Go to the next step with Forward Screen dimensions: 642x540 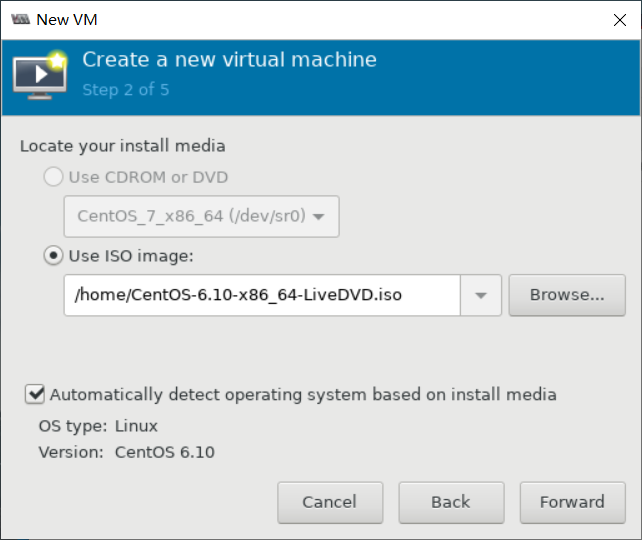pos(572,502)
